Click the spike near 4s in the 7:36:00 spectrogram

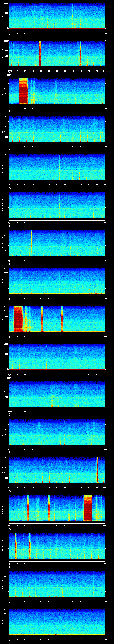16,546
